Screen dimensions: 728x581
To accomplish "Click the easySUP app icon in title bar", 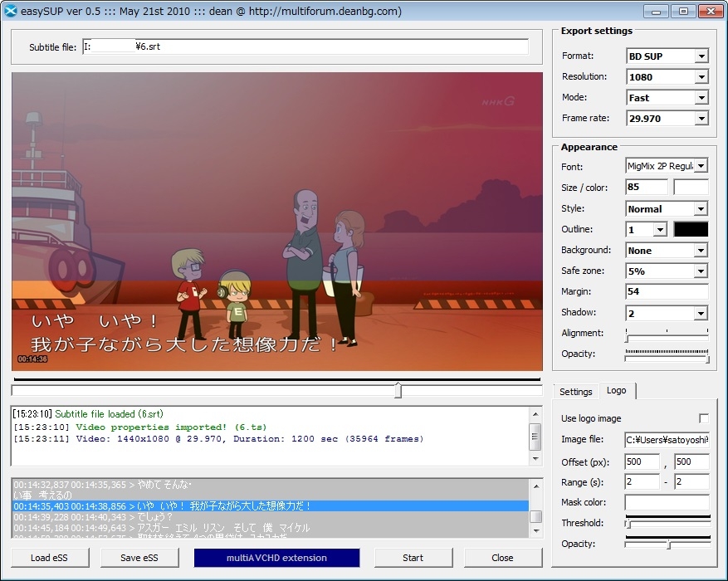I will [11, 11].
